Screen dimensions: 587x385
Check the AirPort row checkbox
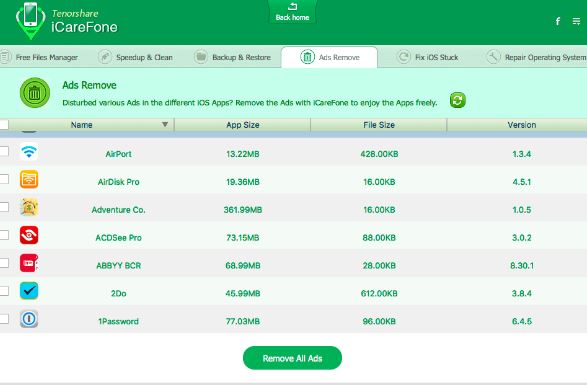tap(4, 151)
